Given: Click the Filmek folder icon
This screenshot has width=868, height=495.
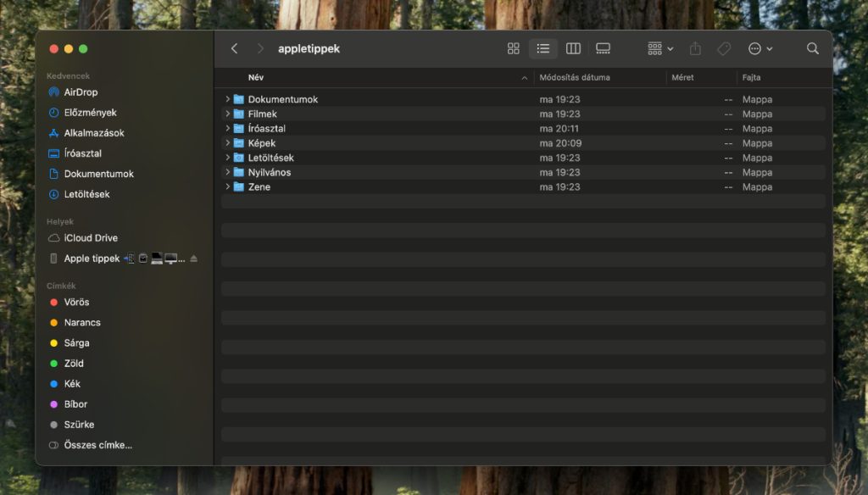Looking at the screenshot, I should tap(238, 114).
